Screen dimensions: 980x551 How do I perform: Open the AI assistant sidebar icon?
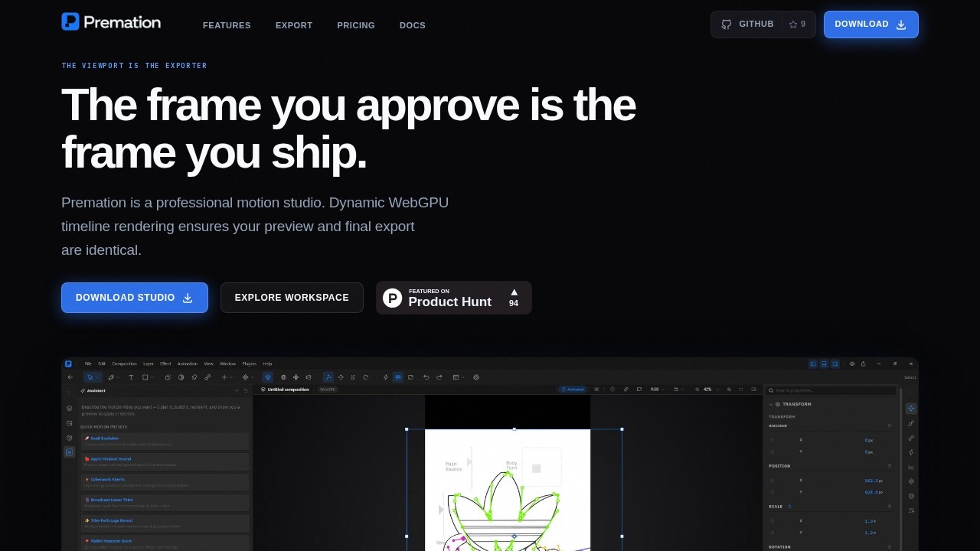pyautogui.click(x=70, y=452)
